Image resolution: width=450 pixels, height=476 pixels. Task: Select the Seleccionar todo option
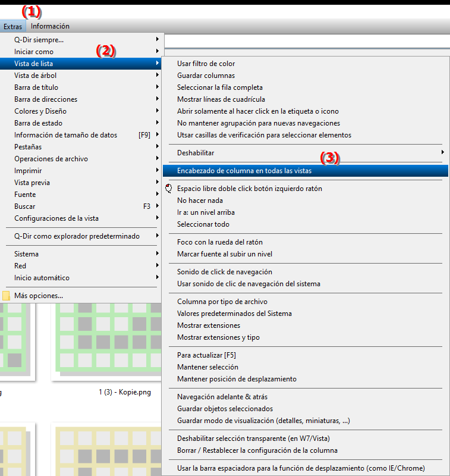[306, 224]
